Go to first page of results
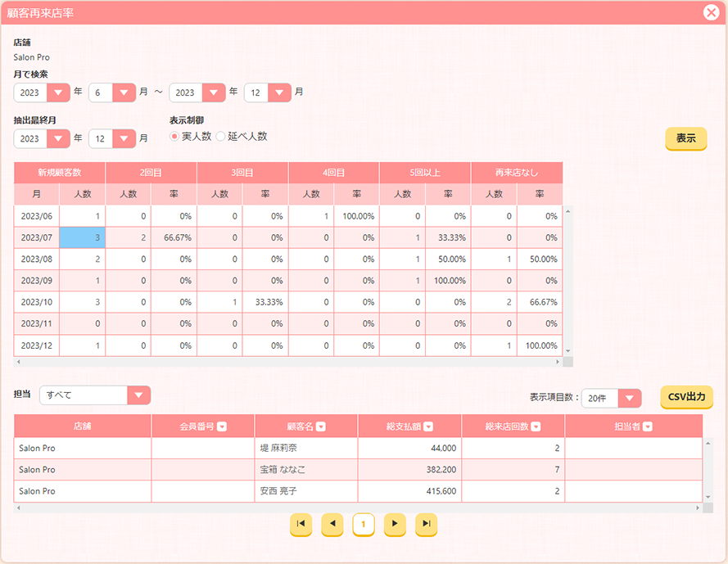This screenshot has height=564, width=728. (301, 524)
